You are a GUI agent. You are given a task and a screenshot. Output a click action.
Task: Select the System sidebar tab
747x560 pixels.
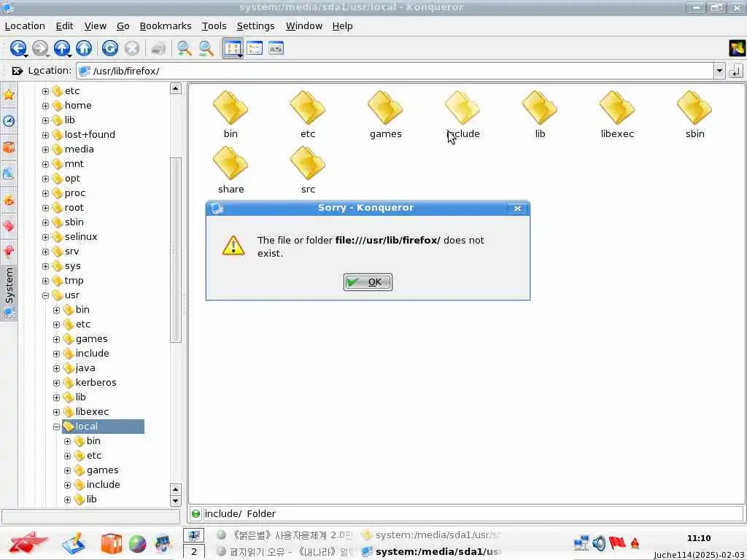click(x=9, y=292)
